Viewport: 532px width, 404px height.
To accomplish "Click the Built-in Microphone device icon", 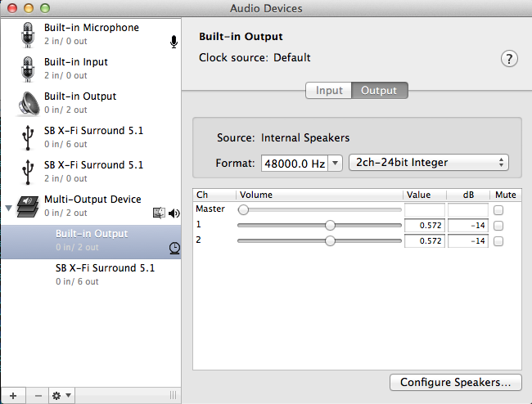I will pos(27,34).
